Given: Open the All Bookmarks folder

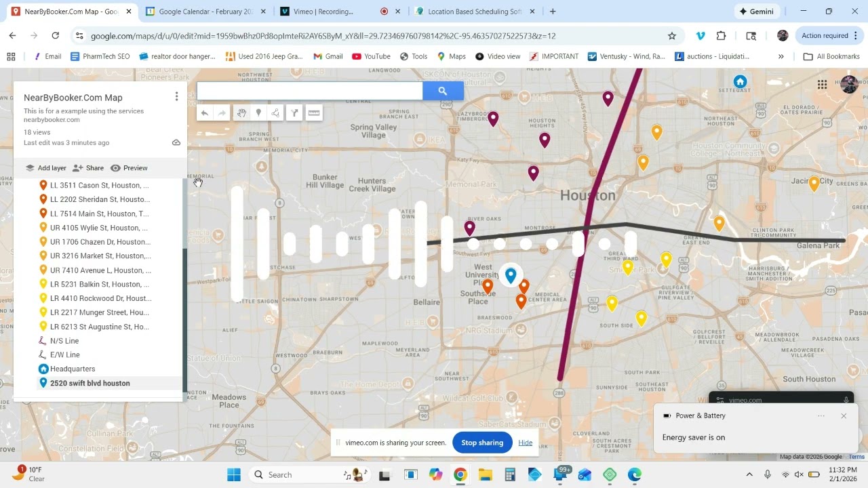Looking at the screenshot, I should point(831,56).
